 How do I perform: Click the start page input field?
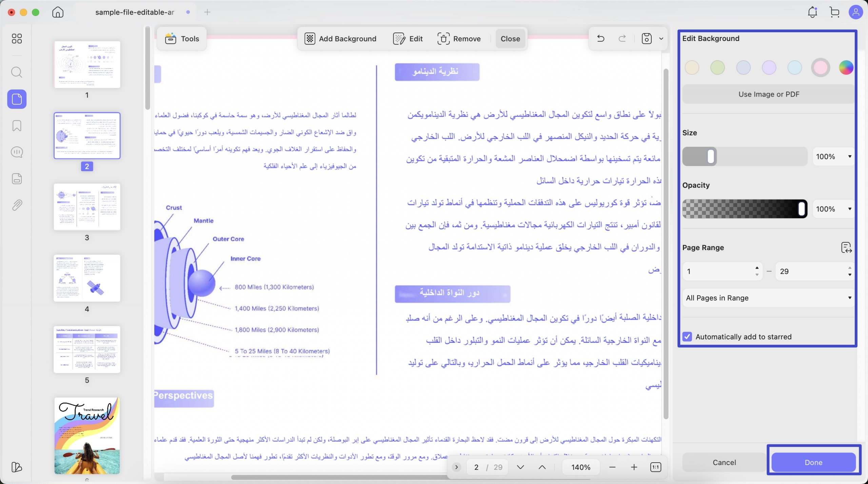[x=718, y=271]
